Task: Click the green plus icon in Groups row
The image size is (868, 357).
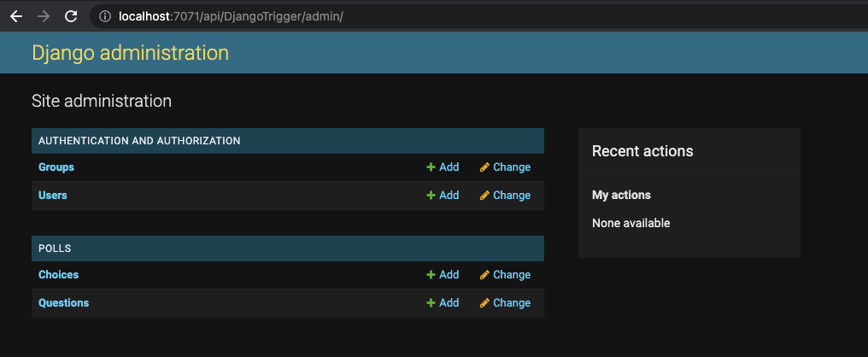Action: coord(431,167)
